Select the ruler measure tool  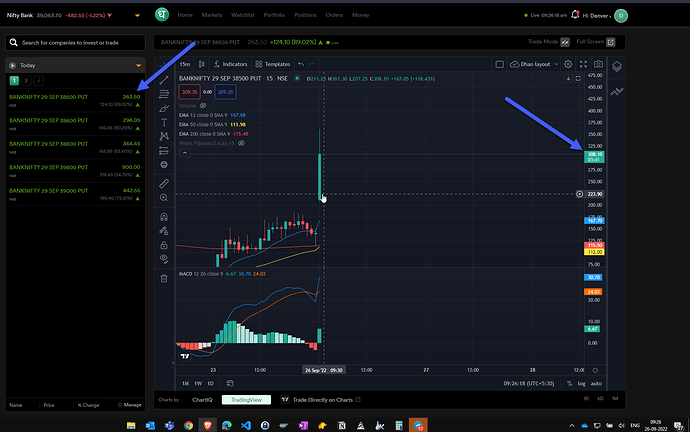click(164, 183)
